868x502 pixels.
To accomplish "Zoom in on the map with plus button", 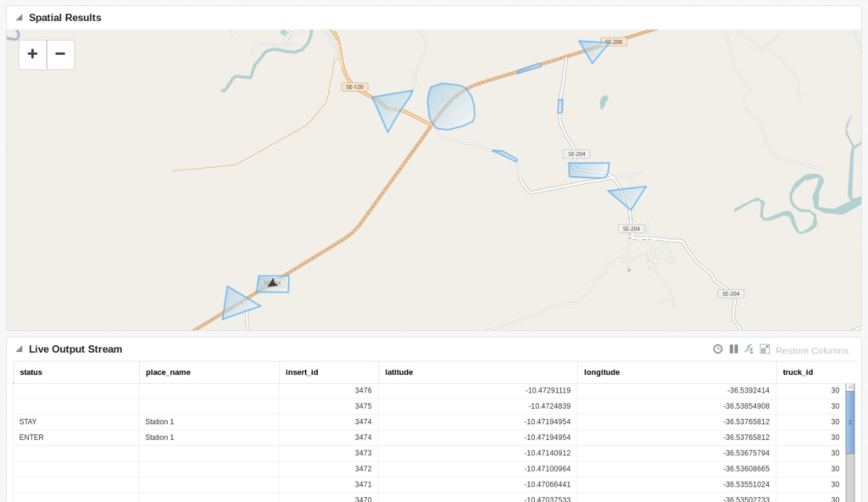I will 33,54.
